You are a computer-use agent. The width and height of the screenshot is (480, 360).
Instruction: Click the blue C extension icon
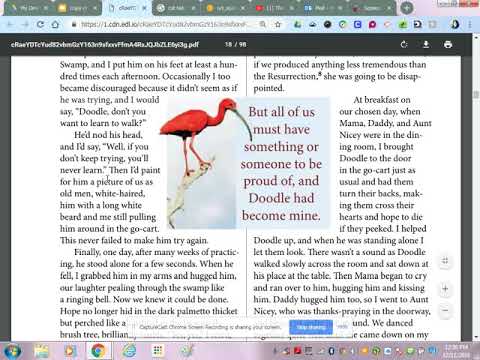[x=358, y=24]
